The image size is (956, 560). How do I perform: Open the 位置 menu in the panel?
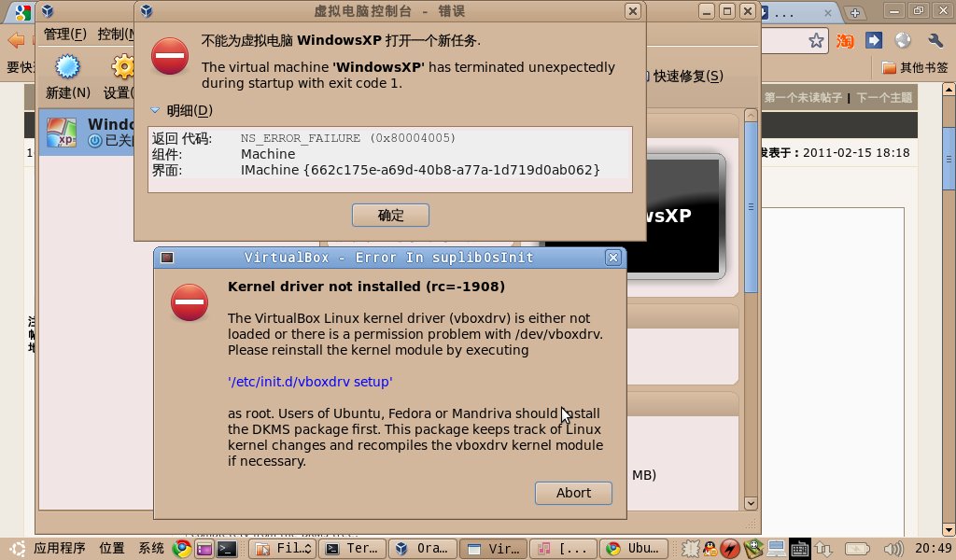[112, 549]
